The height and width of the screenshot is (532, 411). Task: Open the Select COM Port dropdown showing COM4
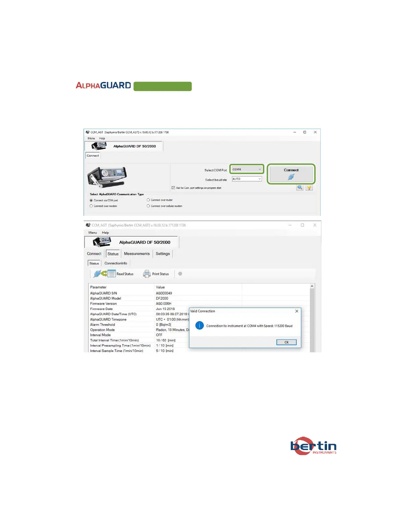coord(247,169)
